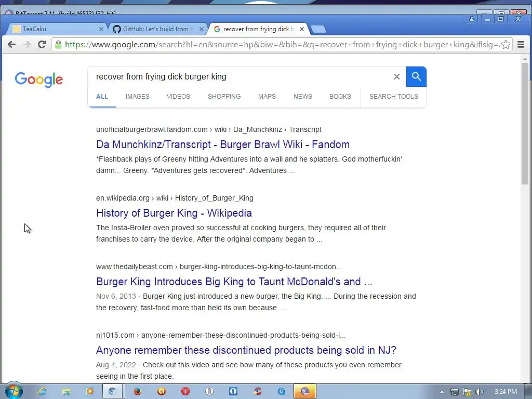532x399 pixels.
Task: Select the Images search filter
Action: point(137,97)
